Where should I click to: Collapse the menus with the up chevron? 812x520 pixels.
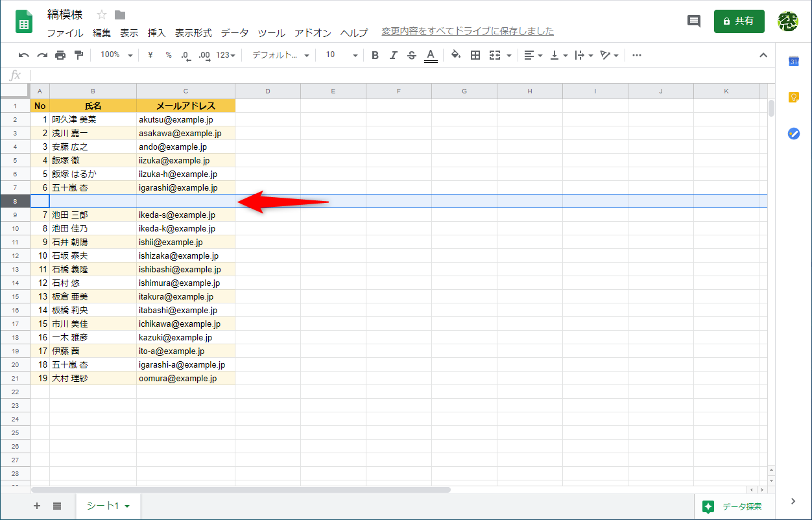(763, 55)
